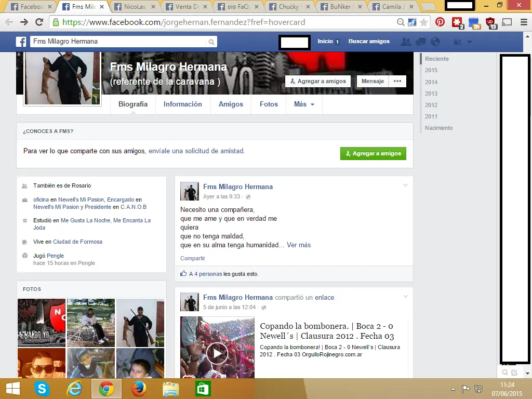Play the Copando la bombonera video
Screen dimensions: 532x399
click(217, 353)
